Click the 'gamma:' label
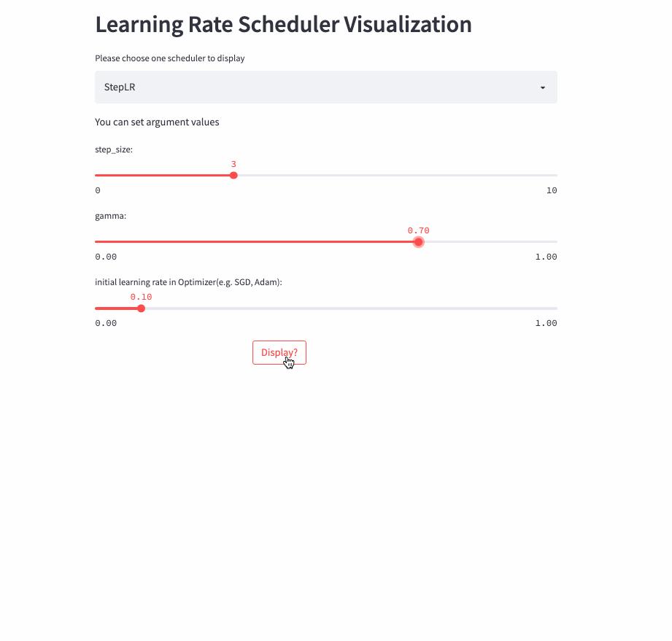Screen dimensions: 672x641 111,216
